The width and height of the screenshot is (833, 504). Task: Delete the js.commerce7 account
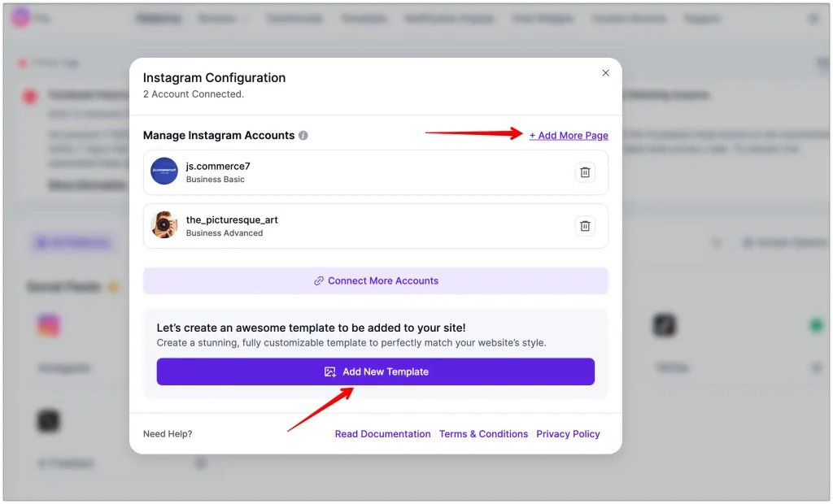click(585, 172)
